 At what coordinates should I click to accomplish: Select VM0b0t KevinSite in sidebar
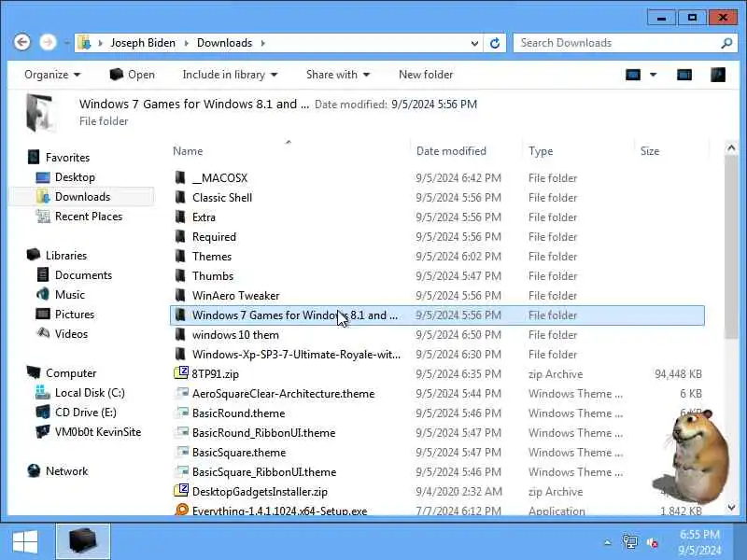(98, 431)
